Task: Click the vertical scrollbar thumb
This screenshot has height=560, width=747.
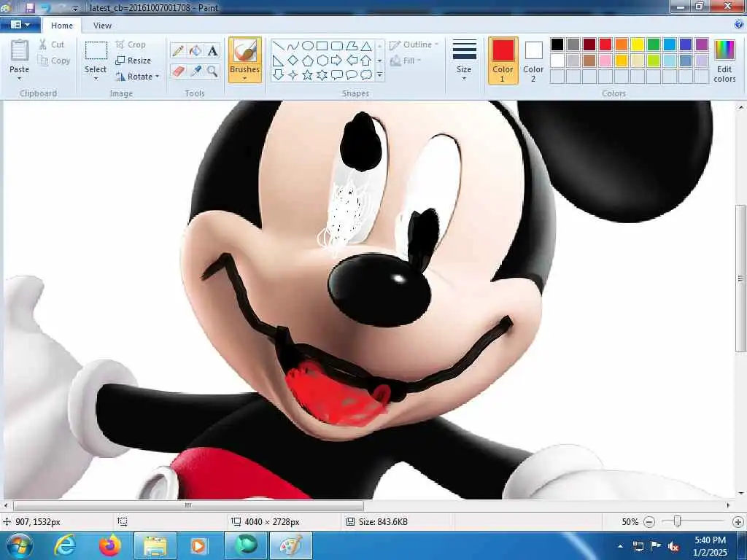Action: pyautogui.click(x=740, y=279)
